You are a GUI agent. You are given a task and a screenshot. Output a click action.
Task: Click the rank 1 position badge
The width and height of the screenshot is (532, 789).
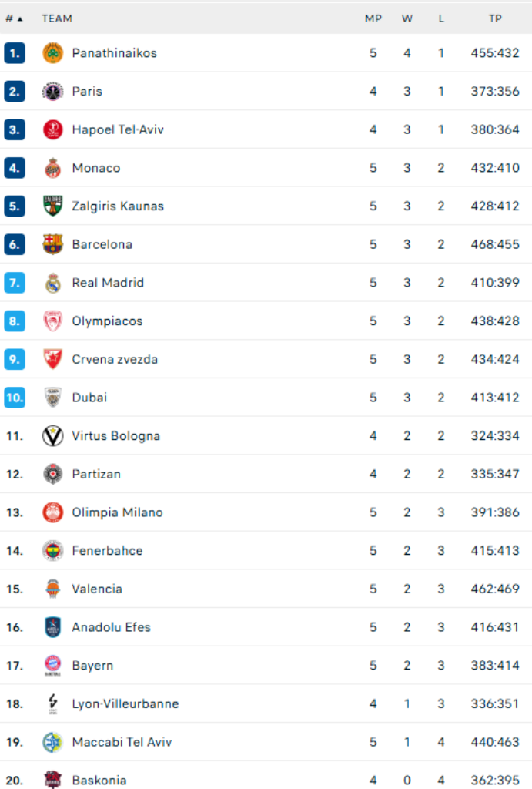[15, 53]
